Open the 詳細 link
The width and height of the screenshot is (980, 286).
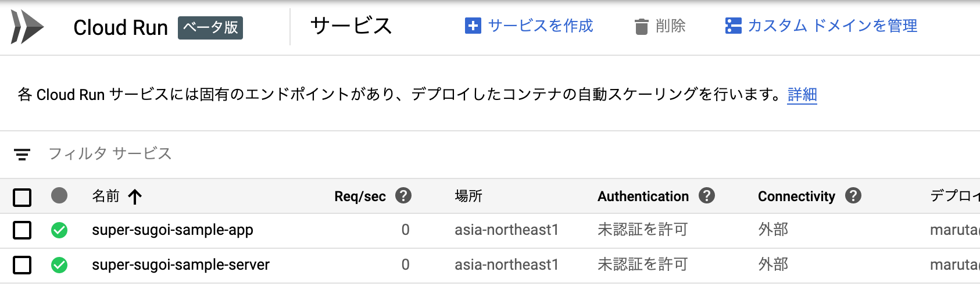tap(802, 94)
